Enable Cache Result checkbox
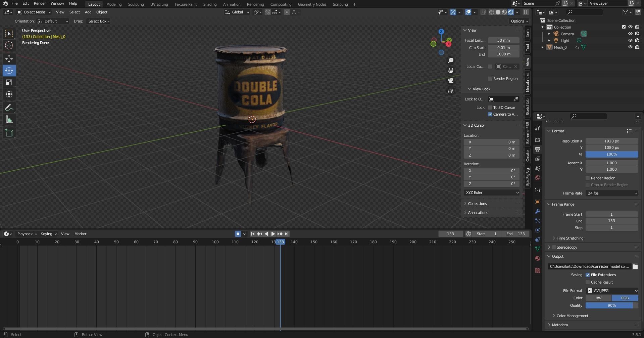The image size is (644, 338). click(x=588, y=282)
